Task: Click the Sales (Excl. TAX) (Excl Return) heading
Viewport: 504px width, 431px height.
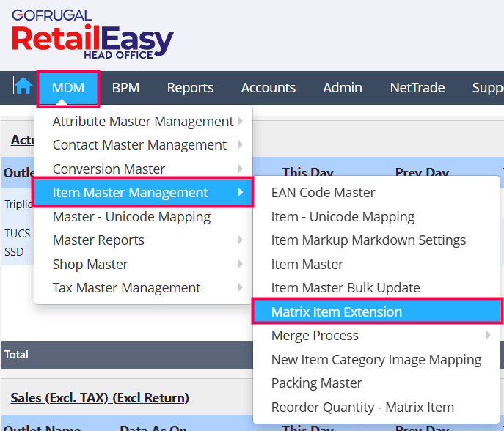Action: pos(100,398)
